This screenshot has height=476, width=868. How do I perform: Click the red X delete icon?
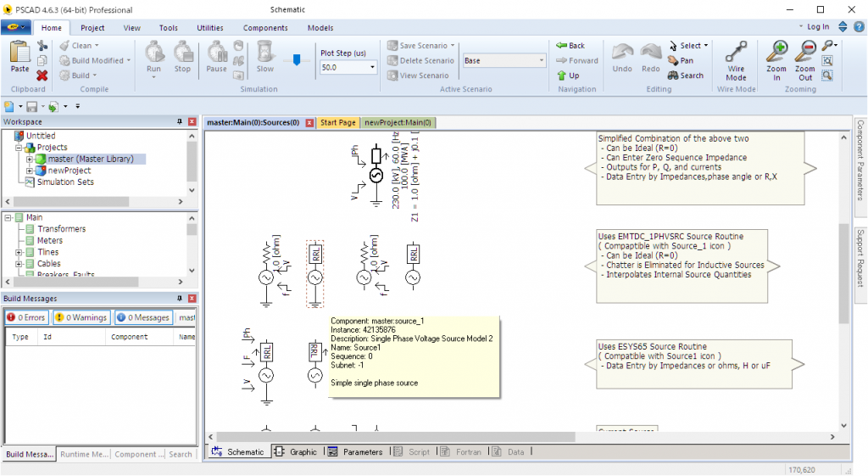pyautogui.click(x=42, y=76)
